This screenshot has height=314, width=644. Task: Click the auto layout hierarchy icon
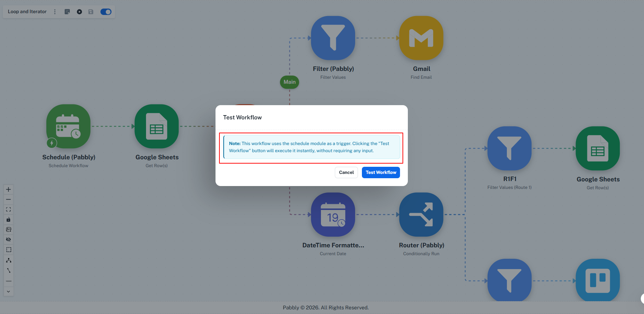9,260
